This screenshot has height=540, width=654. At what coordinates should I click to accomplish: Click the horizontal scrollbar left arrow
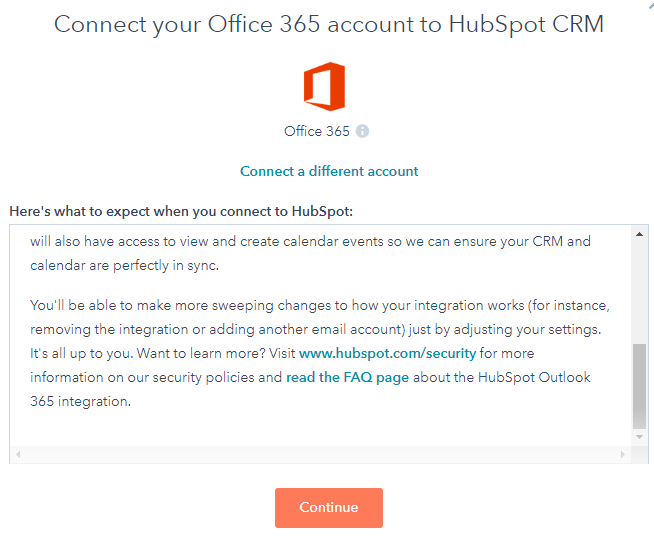coord(18,455)
